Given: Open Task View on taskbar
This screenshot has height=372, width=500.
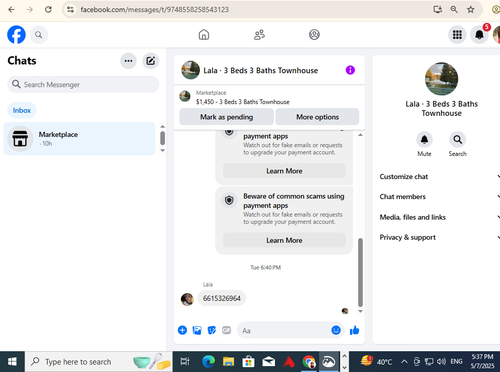Looking at the screenshot, I should (185, 361).
